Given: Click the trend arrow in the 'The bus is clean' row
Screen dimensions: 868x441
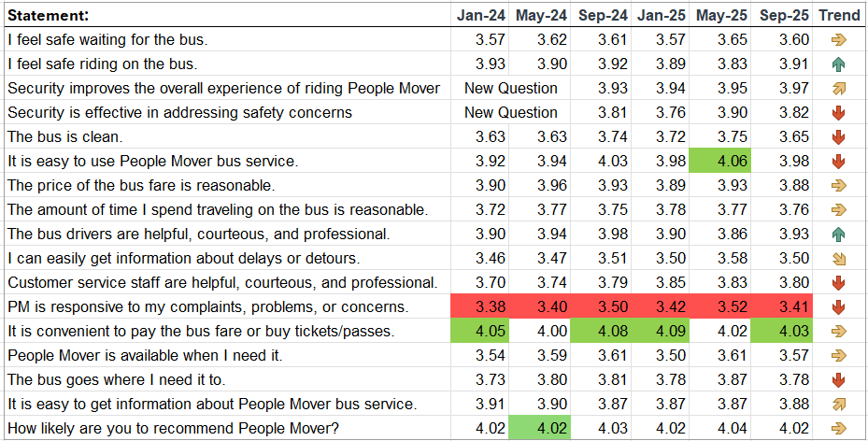Looking at the screenshot, I should [x=838, y=137].
